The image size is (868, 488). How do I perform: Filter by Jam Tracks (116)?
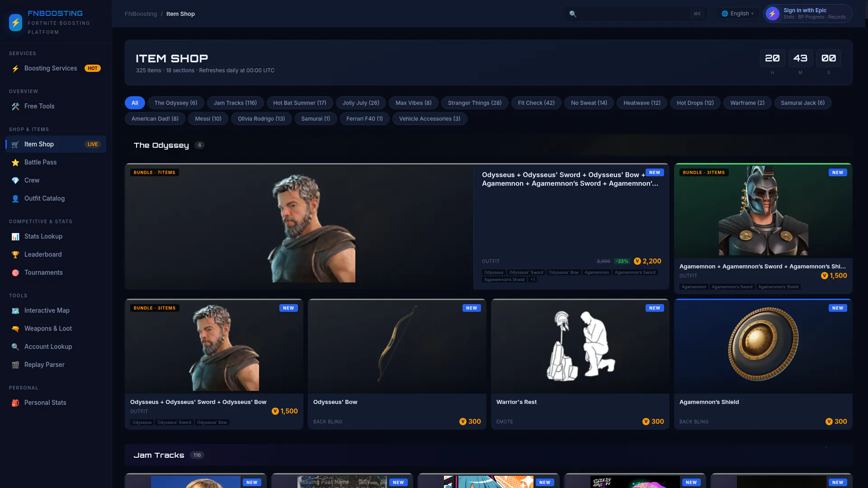click(x=235, y=103)
